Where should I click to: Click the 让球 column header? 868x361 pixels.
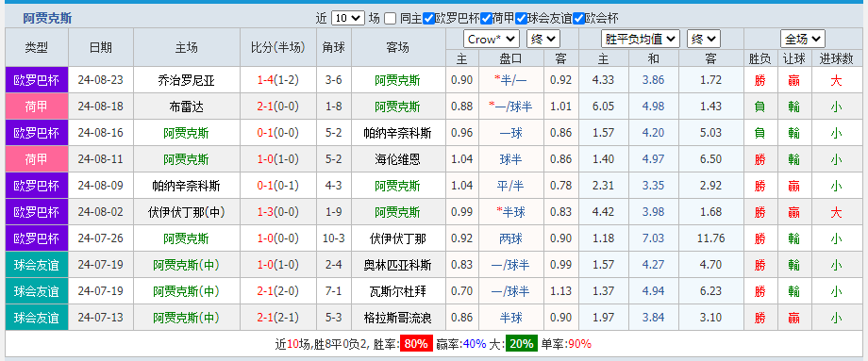794,58
